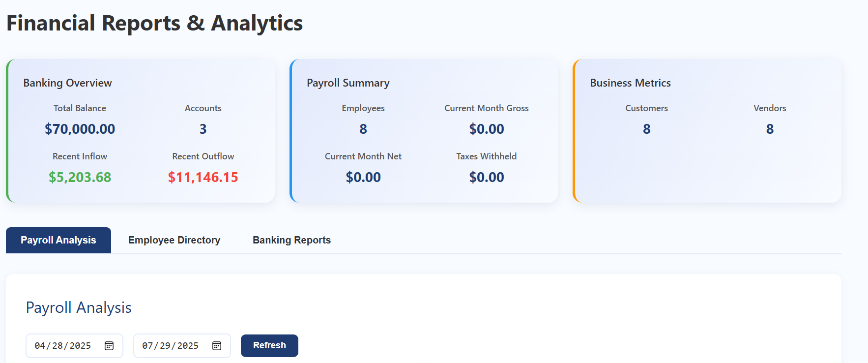Open calendar picker for start date 04/28/2025

point(109,346)
